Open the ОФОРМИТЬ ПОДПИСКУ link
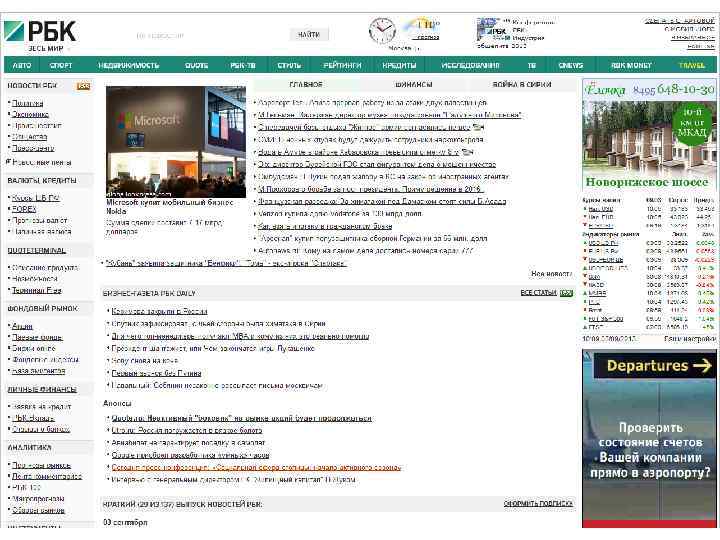720x540 pixels. 538,504
